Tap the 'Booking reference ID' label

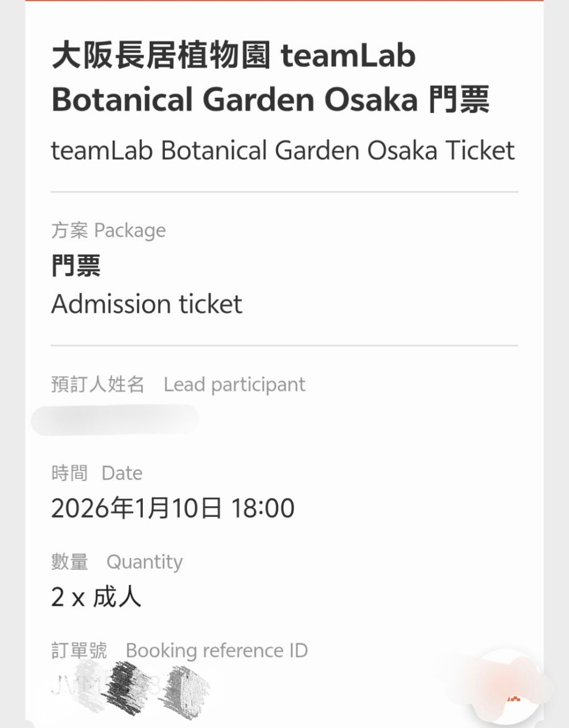(x=217, y=651)
